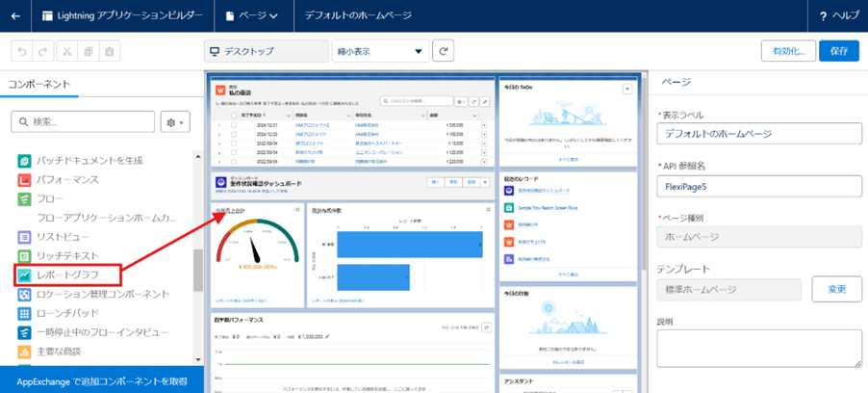The width and height of the screenshot is (868, 393).
Task: Select the 一時停止中のフローインタビュー component
Action: point(93,332)
